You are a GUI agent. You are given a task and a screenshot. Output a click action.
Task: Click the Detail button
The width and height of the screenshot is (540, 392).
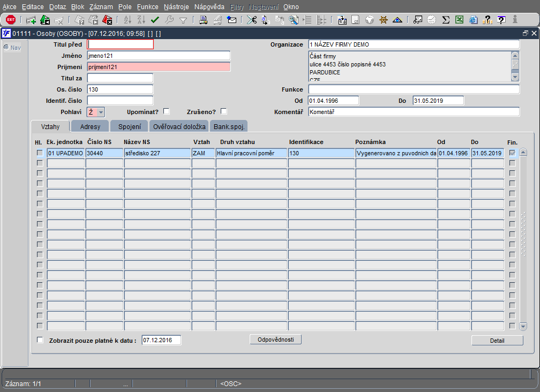[x=497, y=341]
